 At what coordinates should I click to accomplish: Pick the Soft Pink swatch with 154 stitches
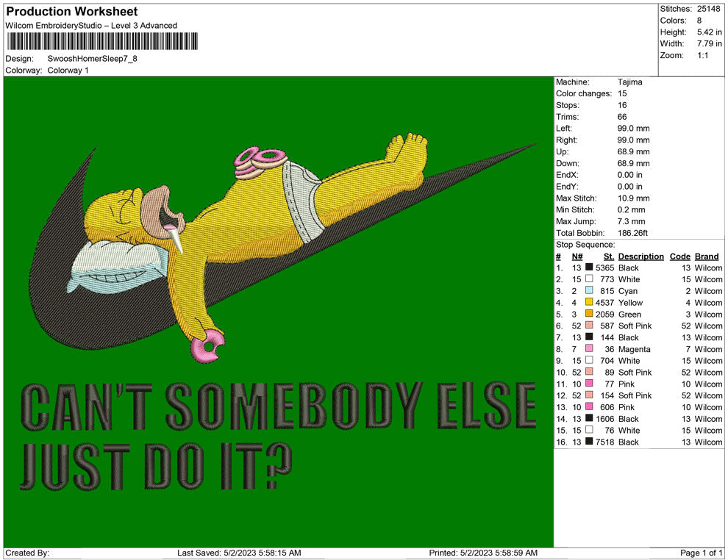589,395
